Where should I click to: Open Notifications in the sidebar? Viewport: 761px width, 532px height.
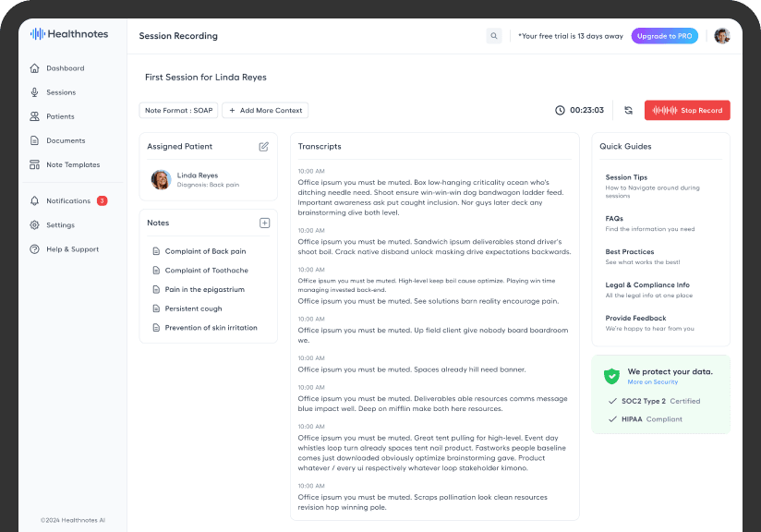68,200
